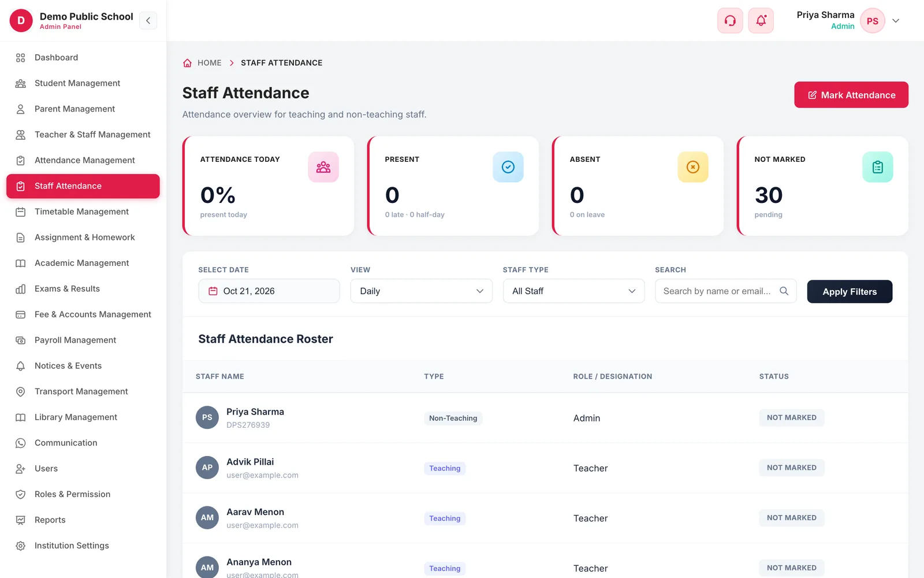Screen dimensions: 924x578
Task: Click the Dashboard grid icon
Action: (x=21, y=58)
